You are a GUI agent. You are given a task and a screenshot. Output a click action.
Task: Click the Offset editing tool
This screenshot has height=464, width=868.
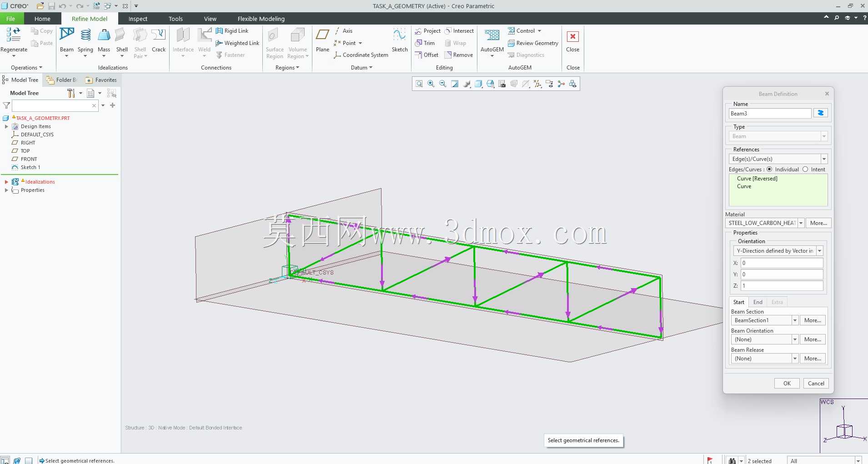click(426, 55)
